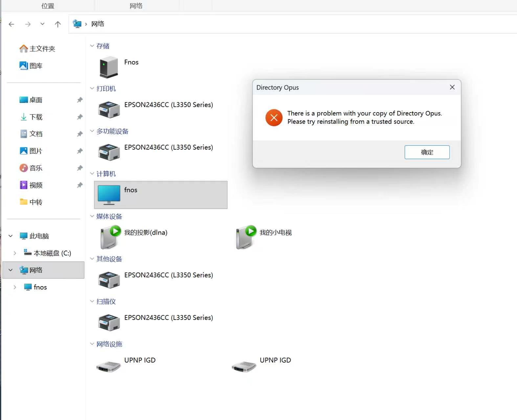Collapse the 存储 group
517x420 pixels.
(92, 46)
